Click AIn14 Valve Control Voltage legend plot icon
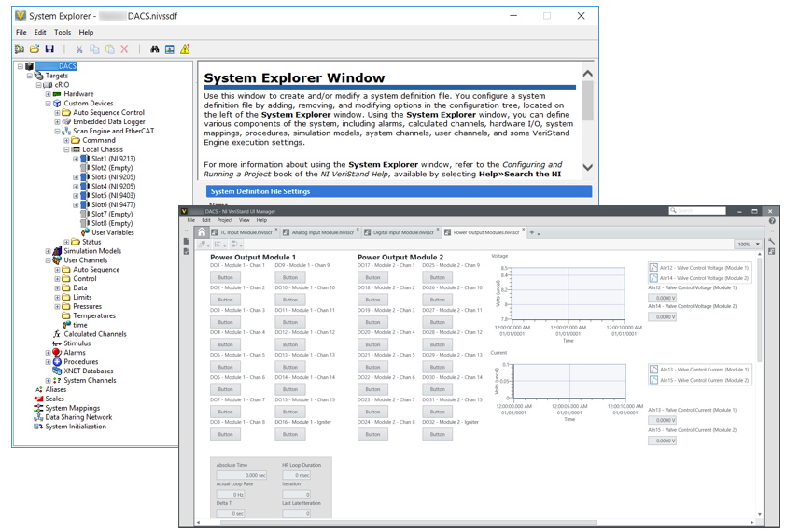 tap(653, 278)
